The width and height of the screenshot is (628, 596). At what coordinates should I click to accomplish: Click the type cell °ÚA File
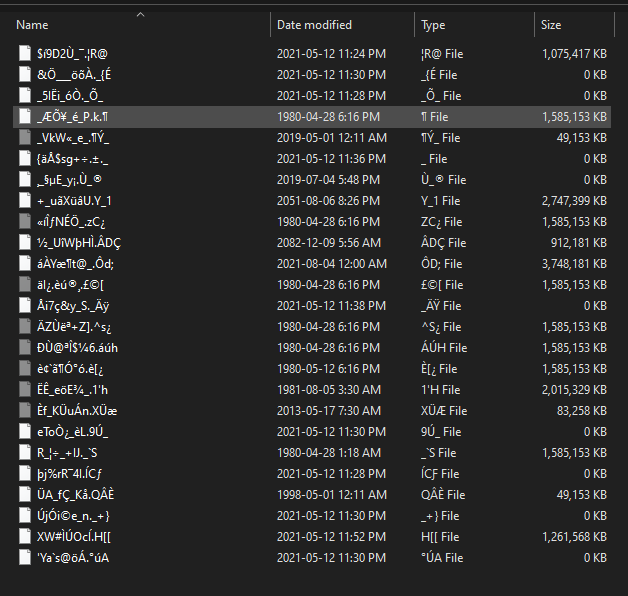(442, 558)
